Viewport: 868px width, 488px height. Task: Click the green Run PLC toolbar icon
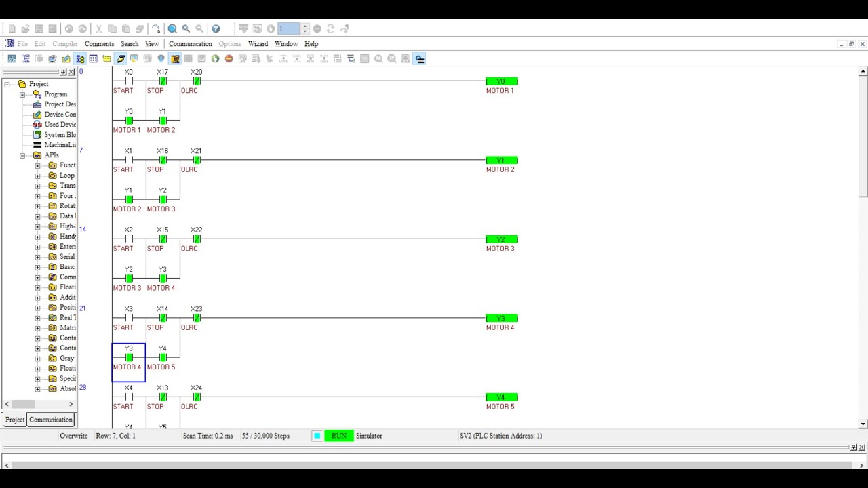(215, 58)
